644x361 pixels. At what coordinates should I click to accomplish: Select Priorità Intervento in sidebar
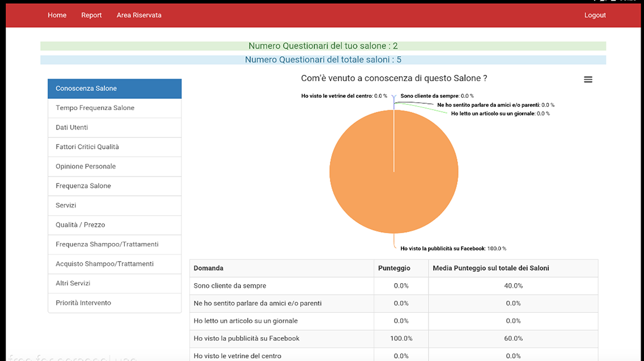[x=115, y=303]
